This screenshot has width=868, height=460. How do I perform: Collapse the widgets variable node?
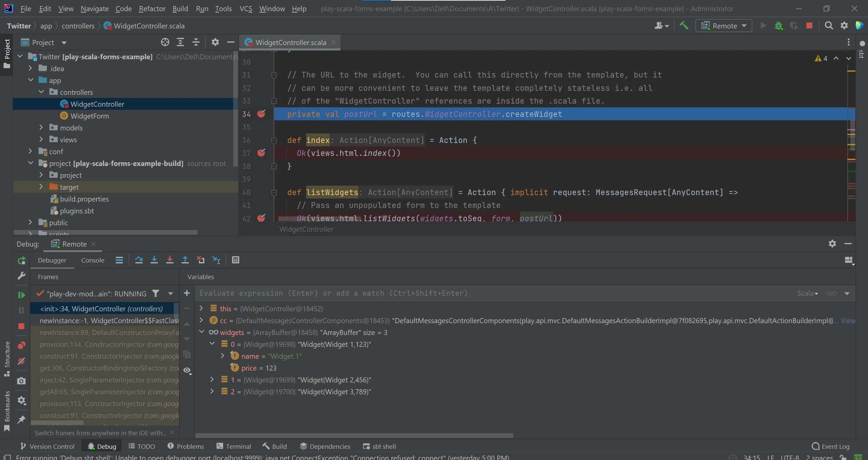[x=201, y=332]
